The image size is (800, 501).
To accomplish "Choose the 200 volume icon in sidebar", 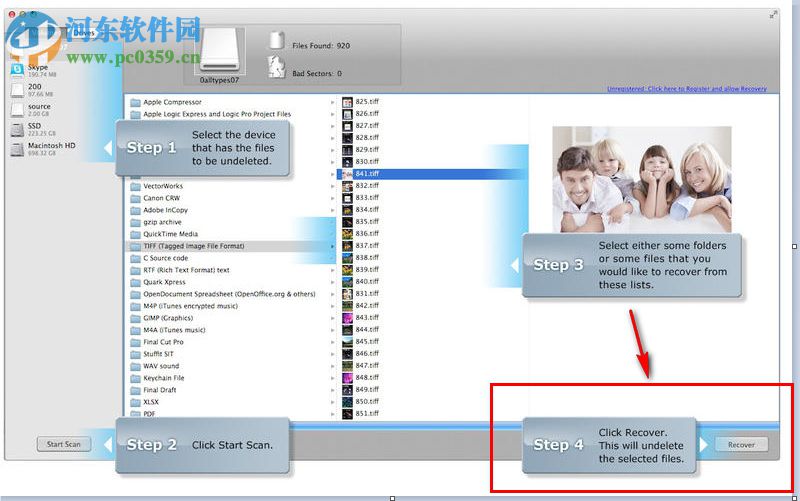I will tap(17, 90).
